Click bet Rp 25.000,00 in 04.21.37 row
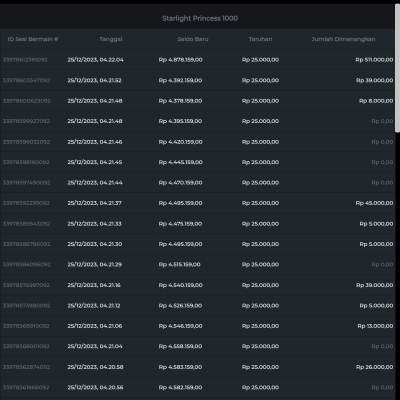Viewport: 400px width, 400px height. [x=260, y=203]
